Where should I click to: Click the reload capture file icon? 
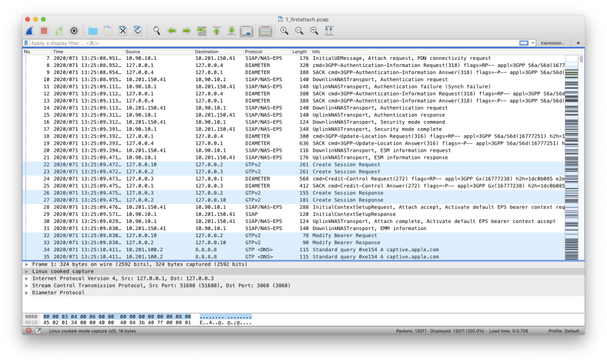[x=138, y=30]
